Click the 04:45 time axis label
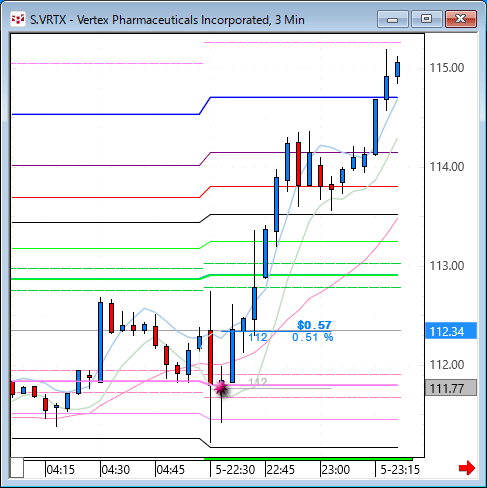This screenshot has width=487, height=488. pyautogui.click(x=171, y=470)
